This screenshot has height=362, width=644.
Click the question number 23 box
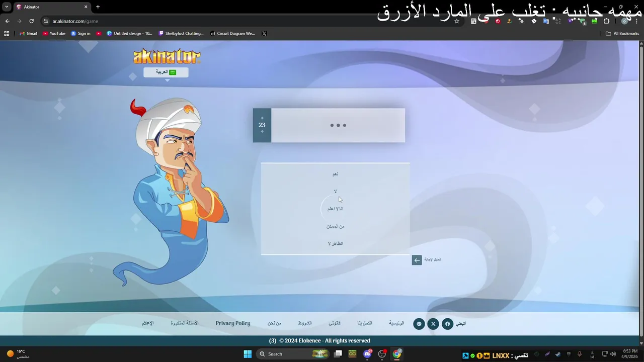coord(262,125)
